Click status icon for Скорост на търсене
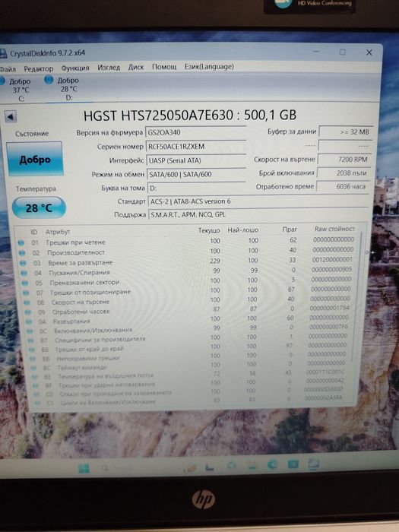This screenshot has width=399, height=532. pyautogui.click(x=27, y=302)
